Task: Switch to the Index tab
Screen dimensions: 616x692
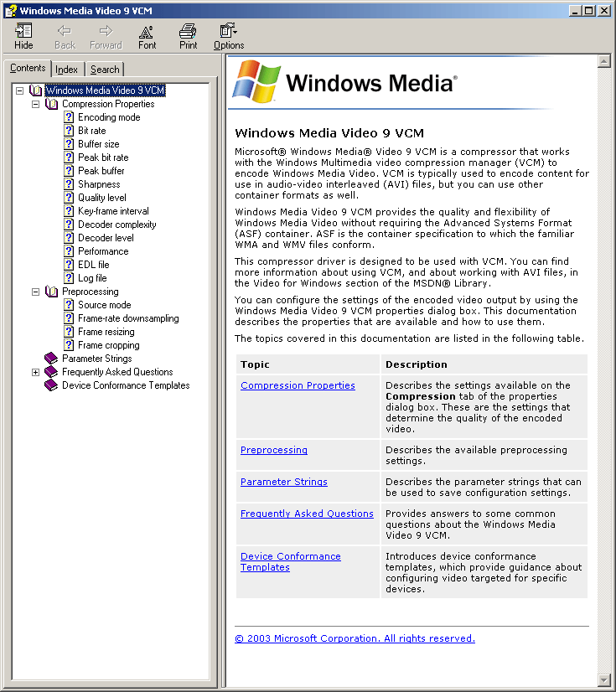Action: pos(67,70)
